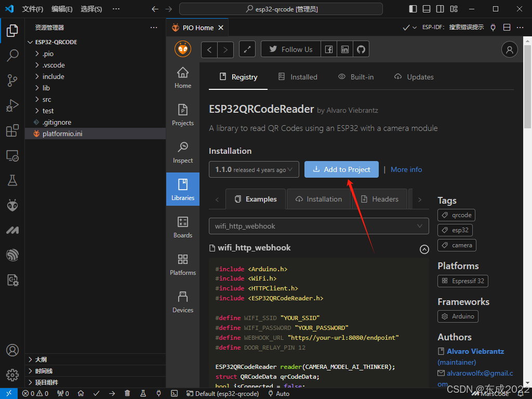
Task: Open Remote Explorer view
Action: [x=12, y=156]
